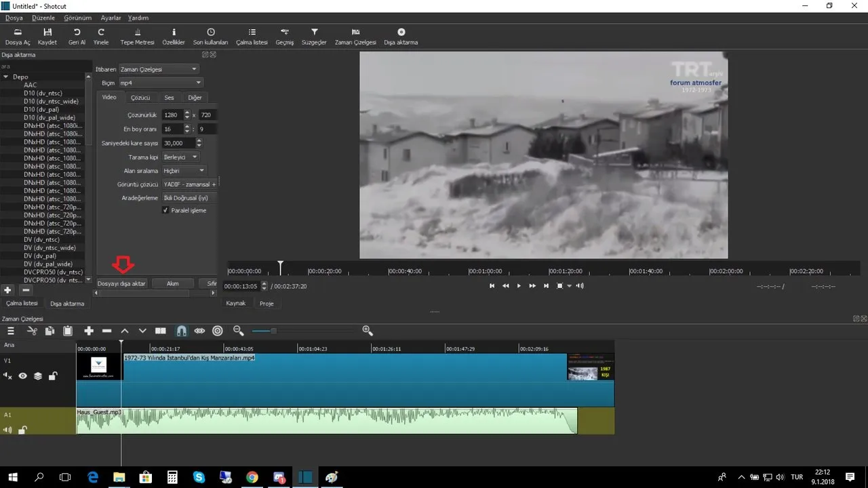Mute the A1 audio track
The height and width of the screenshot is (488, 868).
(8, 429)
